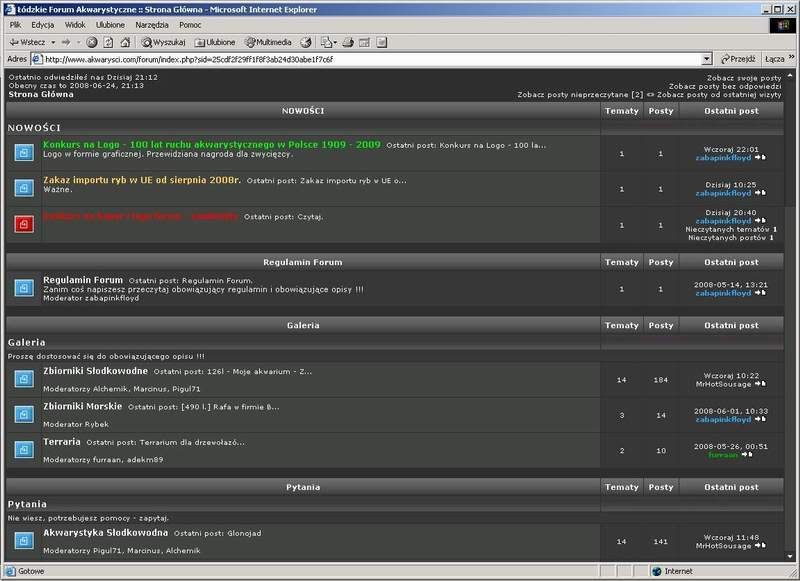Click the red unread forum icon
This screenshot has height=581, width=800.
coord(24,223)
